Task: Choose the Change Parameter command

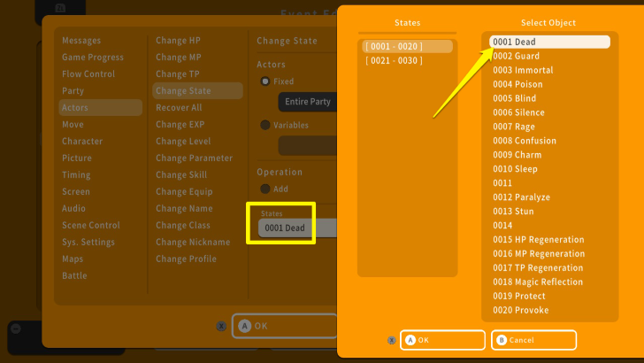Action: tap(194, 158)
